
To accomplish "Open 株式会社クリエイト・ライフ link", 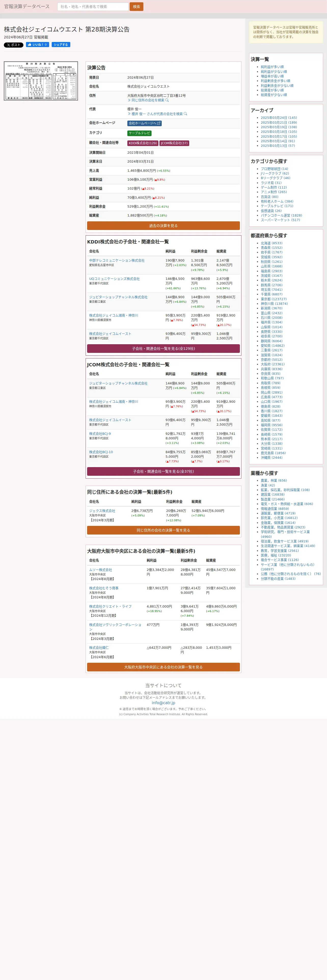I will coord(110,607).
